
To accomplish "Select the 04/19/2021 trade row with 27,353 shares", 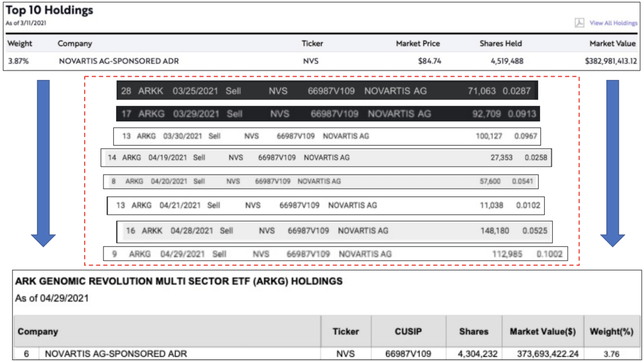I will tap(326, 158).
